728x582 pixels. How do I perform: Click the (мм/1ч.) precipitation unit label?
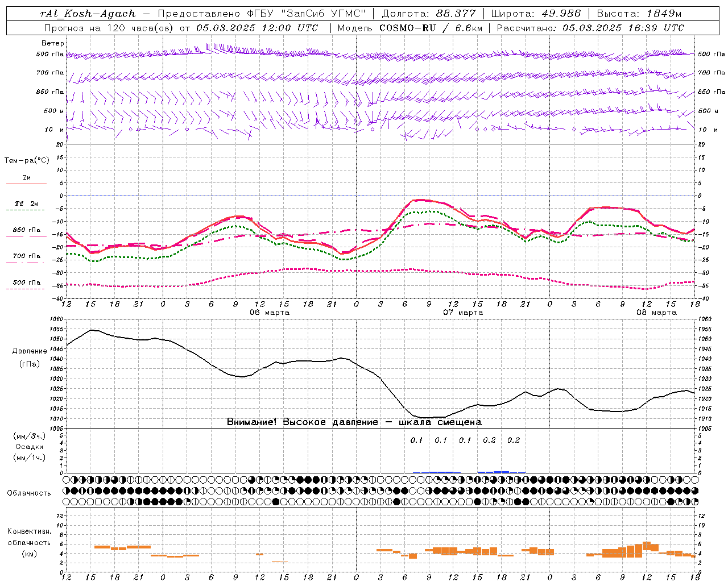29,458
